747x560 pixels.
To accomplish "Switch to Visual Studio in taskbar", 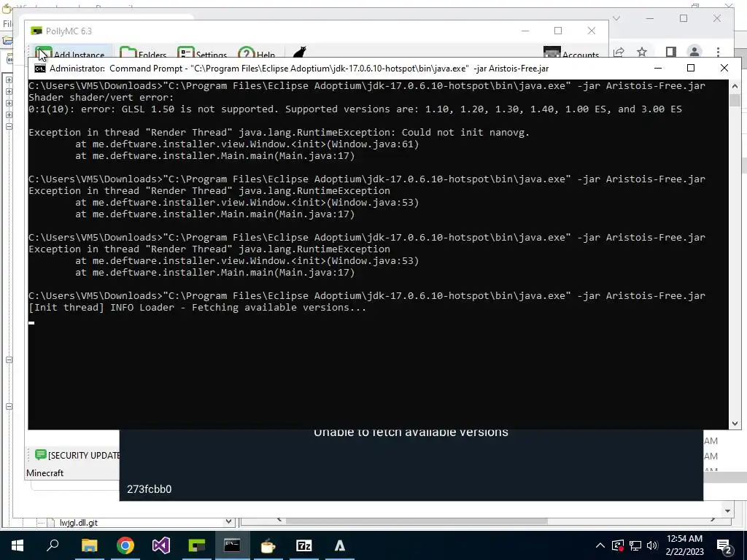I will click(161, 545).
